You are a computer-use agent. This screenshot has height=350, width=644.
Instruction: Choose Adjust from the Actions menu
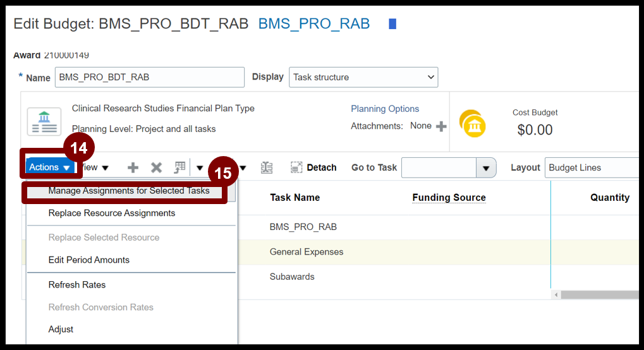[x=61, y=329]
